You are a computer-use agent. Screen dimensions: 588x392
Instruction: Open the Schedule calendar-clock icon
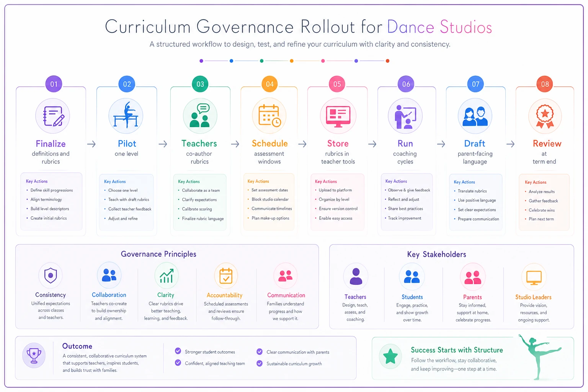(x=269, y=116)
